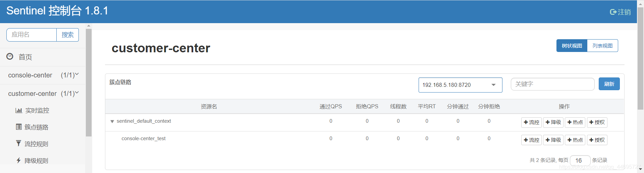The height and width of the screenshot is (173, 644).
Task: Click the 流控规则 filter funnel icon
Action: 19,143
